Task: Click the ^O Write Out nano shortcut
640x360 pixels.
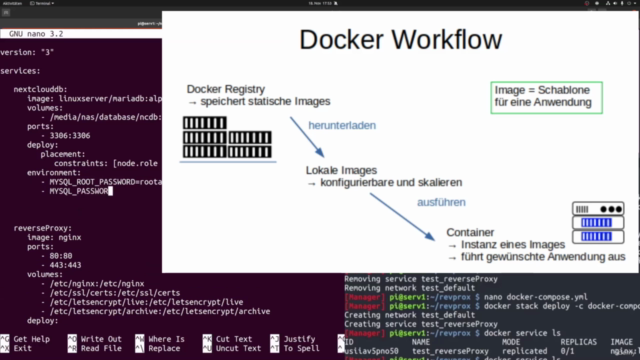Action: click(95, 339)
